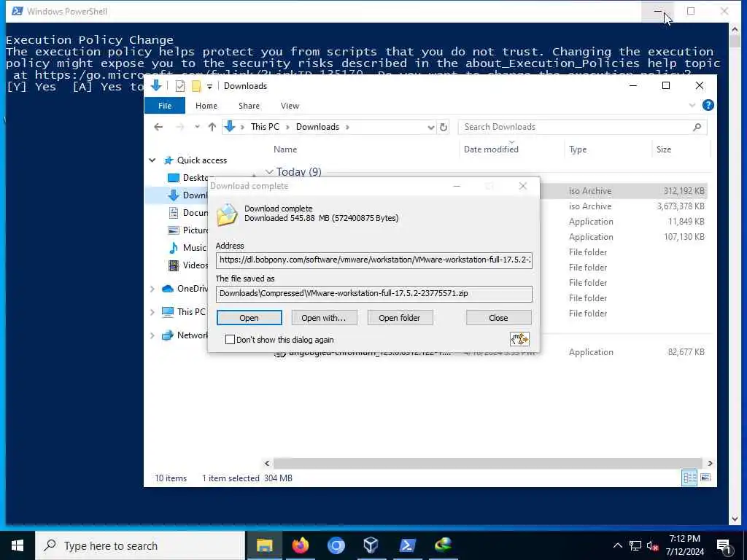
Task: Click the OneDrive cloud icon
Action: 168,289
